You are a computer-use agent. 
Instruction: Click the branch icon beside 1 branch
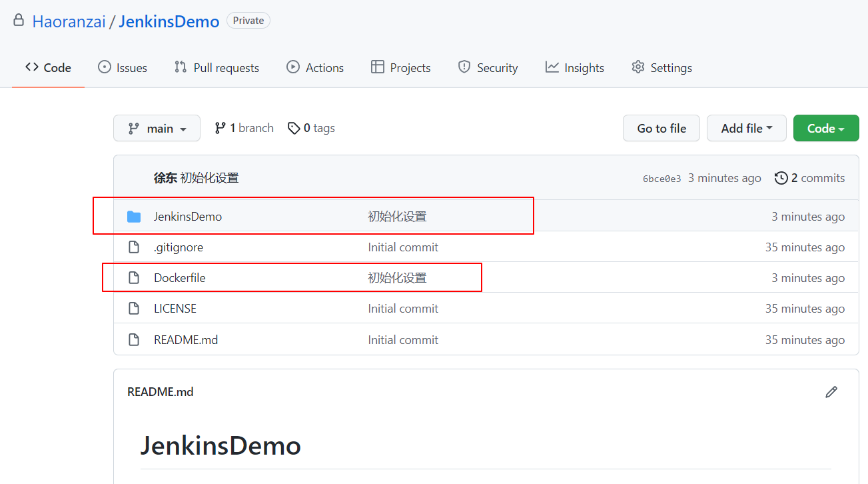coord(220,128)
